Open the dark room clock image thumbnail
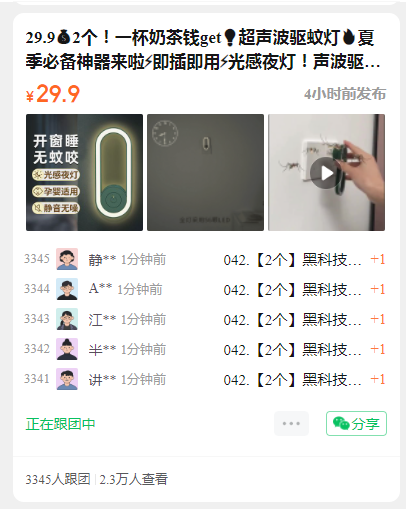The image size is (406, 509). click(x=205, y=172)
